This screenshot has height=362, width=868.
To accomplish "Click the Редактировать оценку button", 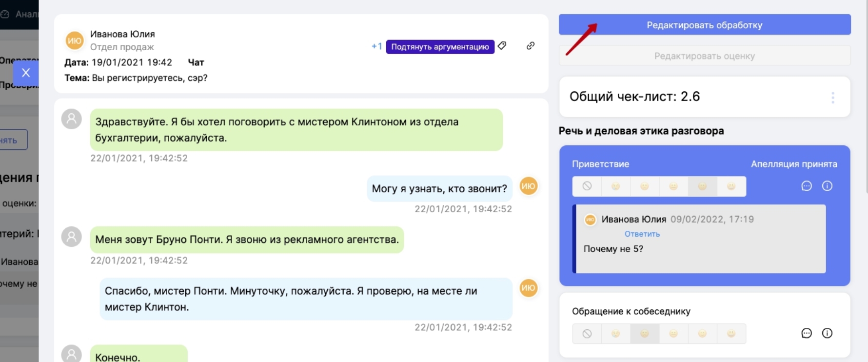I will coord(704,56).
